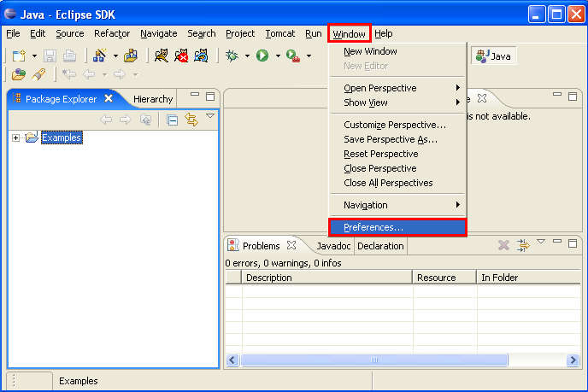Expand the Examples project tree node
This screenshot has width=588, height=392.
tap(15, 137)
